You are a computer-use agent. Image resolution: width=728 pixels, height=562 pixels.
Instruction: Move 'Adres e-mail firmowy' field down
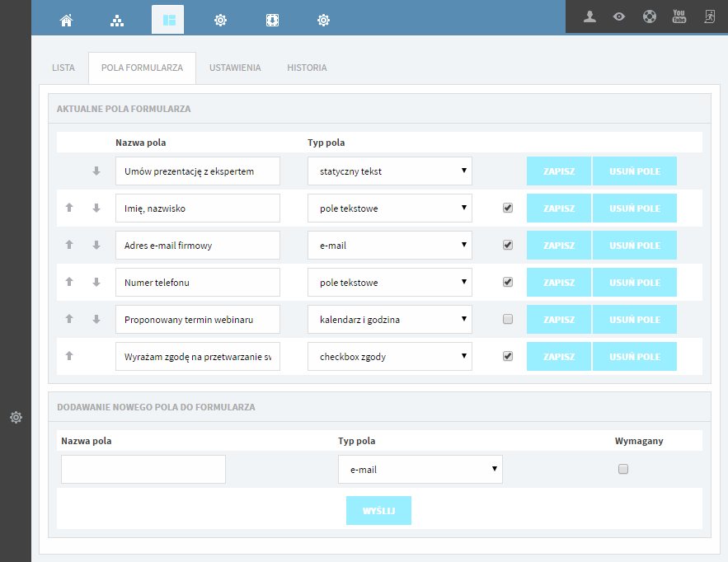coord(96,245)
